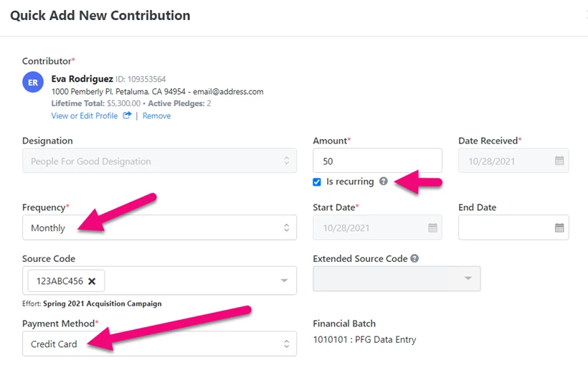
Task: Click the Financial Batch label
Action: (344, 324)
